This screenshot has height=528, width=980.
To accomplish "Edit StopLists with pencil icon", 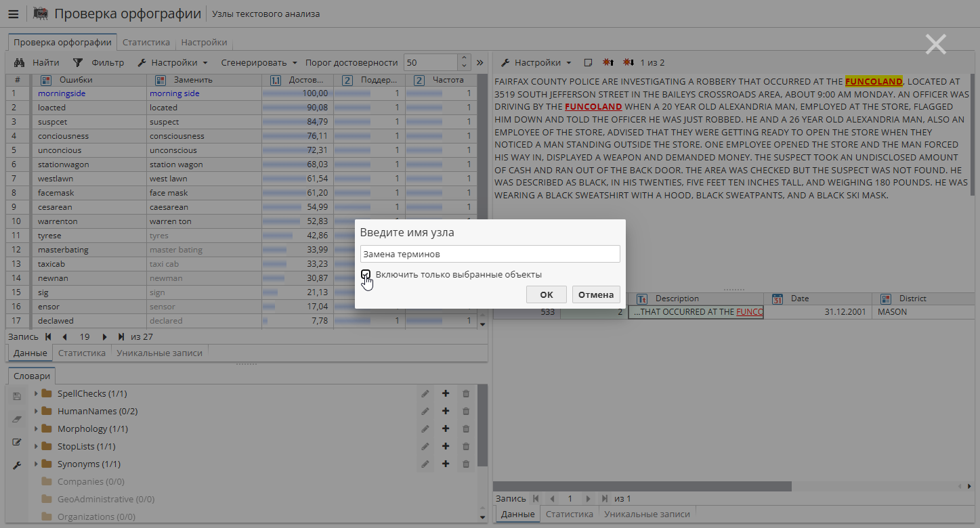I will (x=425, y=446).
